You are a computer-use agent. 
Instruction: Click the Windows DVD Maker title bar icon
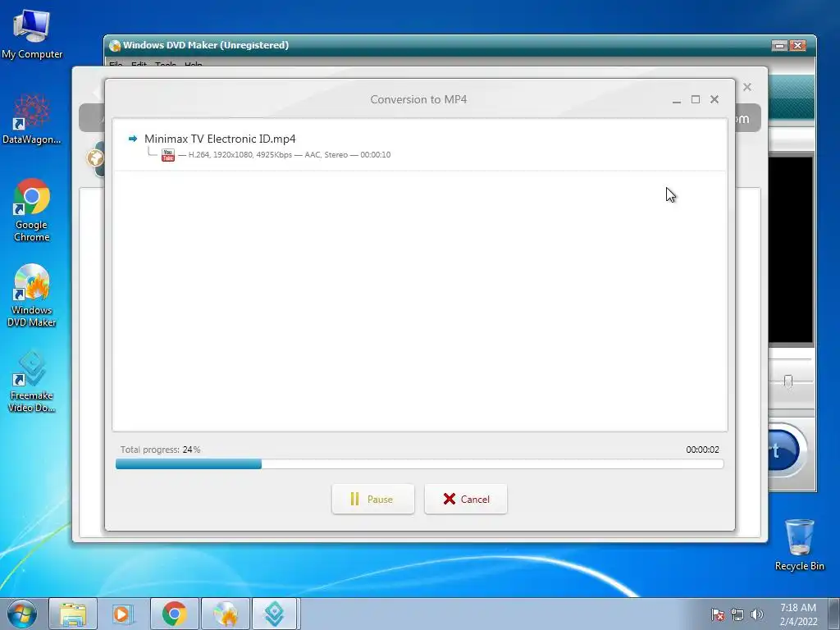coord(114,46)
